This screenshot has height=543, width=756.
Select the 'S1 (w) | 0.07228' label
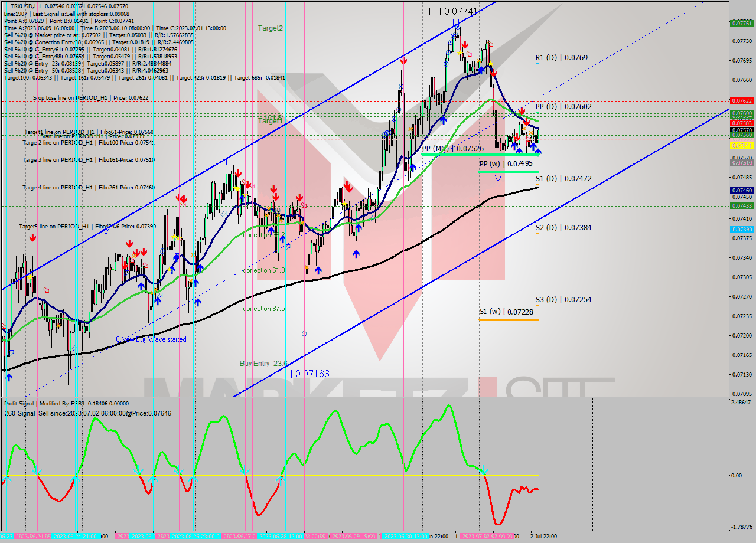click(506, 312)
